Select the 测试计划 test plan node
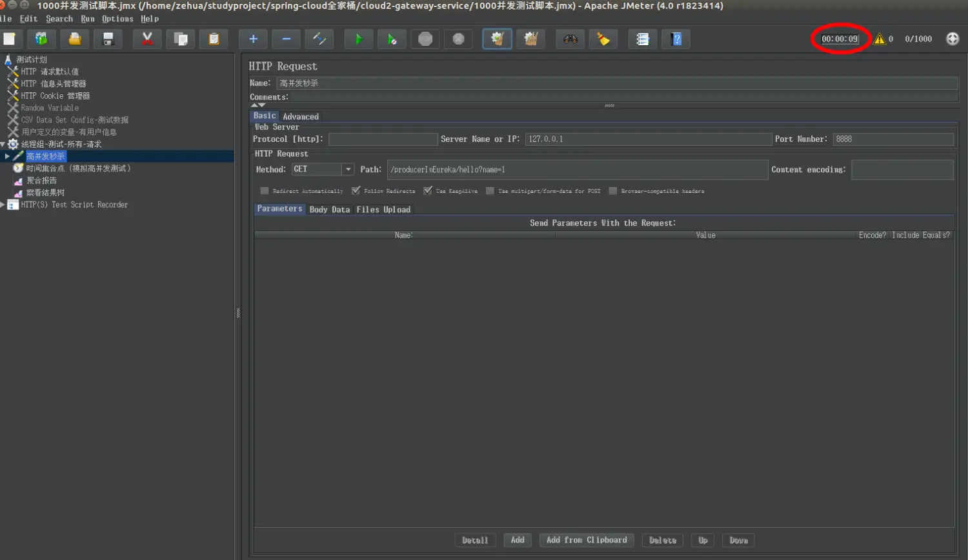This screenshot has height=560, width=968. (x=32, y=59)
